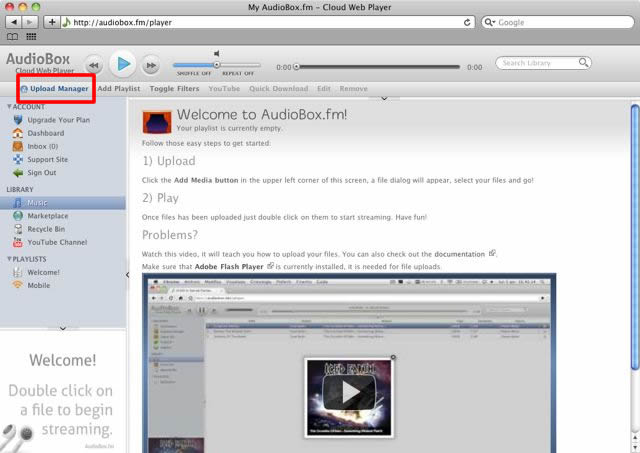This screenshot has width=640, height=453.
Task: Select the Mobile playlist
Action: pos(39,285)
